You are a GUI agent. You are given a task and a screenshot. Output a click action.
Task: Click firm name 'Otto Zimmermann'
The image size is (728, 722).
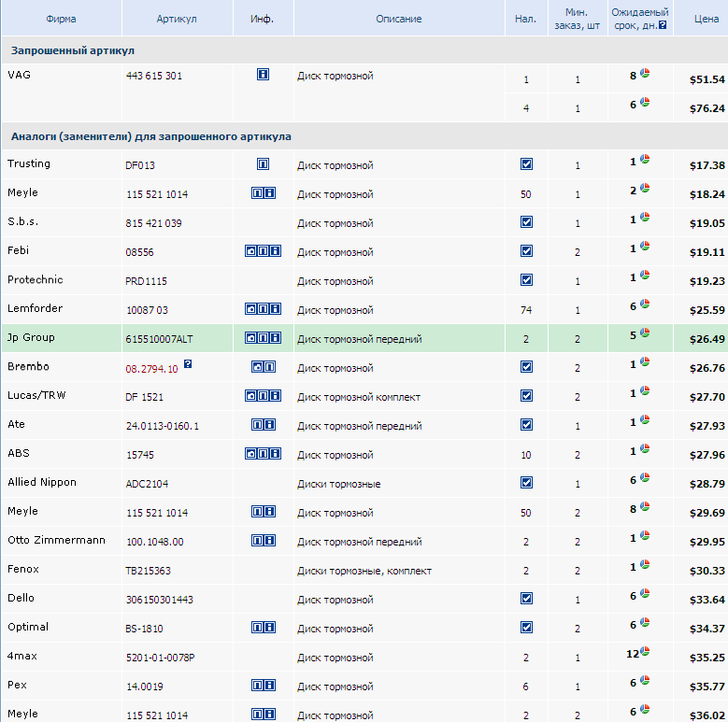click(57, 540)
